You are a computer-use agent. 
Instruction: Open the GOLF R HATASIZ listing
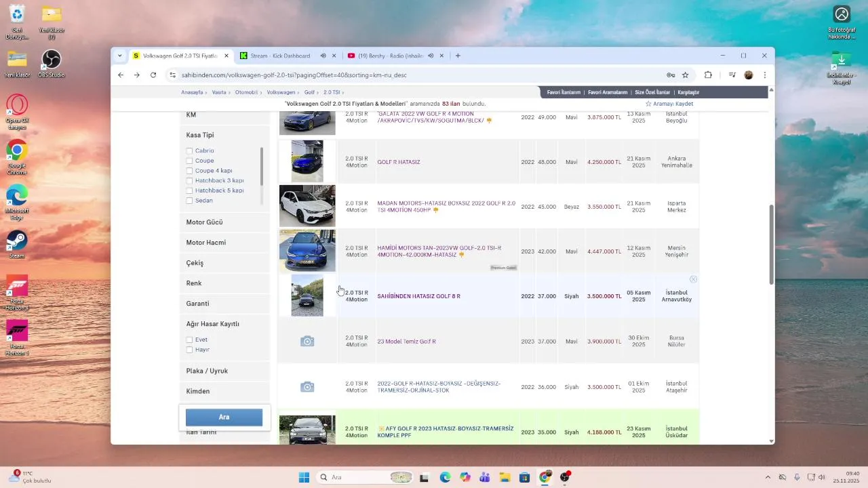(x=399, y=162)
